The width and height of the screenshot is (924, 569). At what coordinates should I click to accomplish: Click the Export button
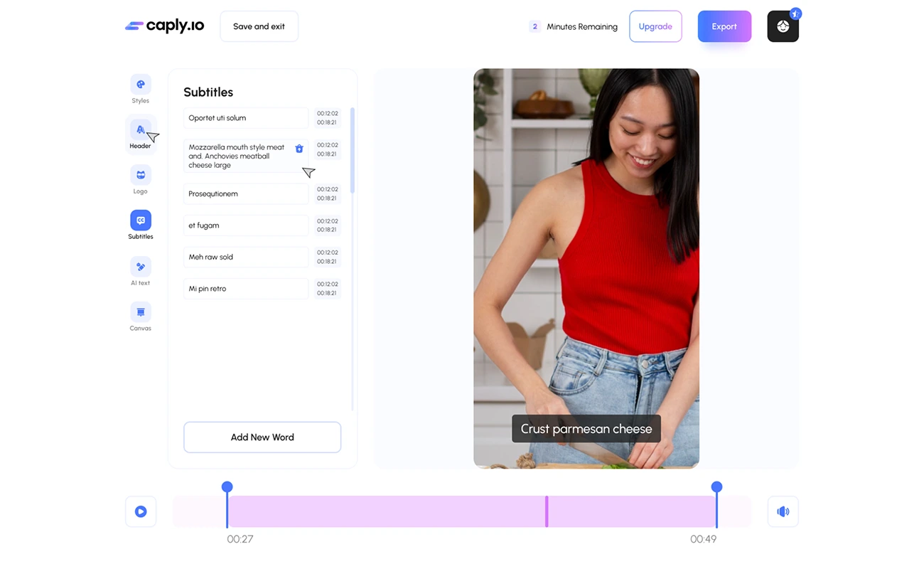(724, 26)
